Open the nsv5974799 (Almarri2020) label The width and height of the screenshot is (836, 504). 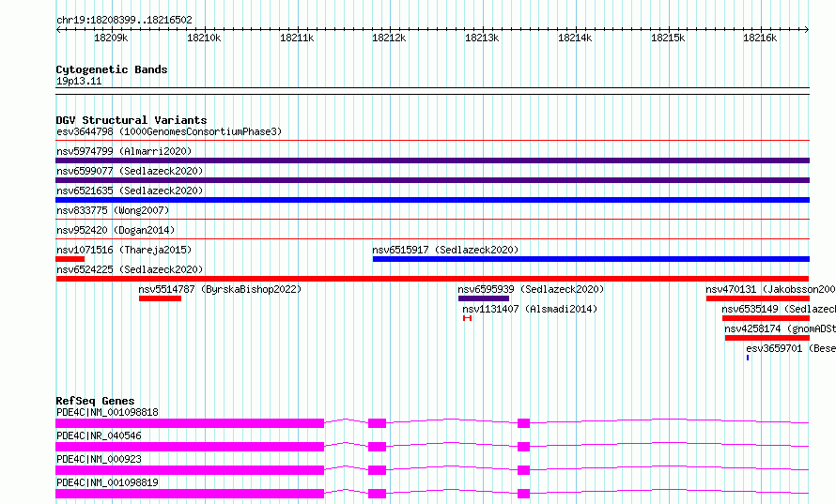[124, 151]
